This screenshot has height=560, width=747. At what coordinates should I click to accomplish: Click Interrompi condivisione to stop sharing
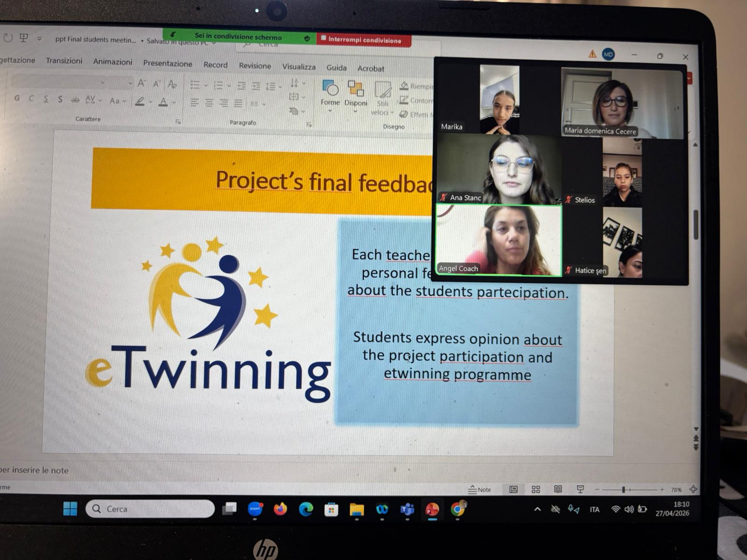(x=364, y=40)
